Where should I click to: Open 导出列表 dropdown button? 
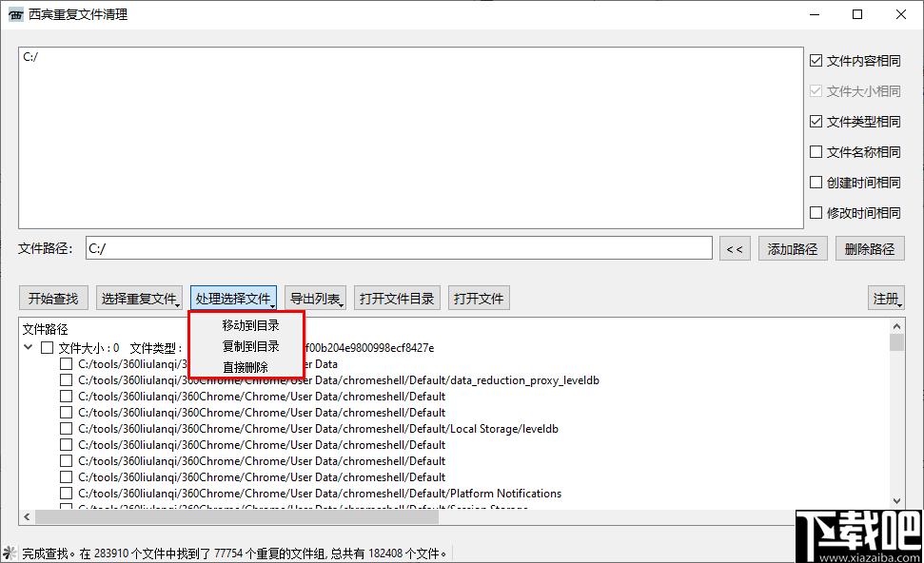pos(315,298)
